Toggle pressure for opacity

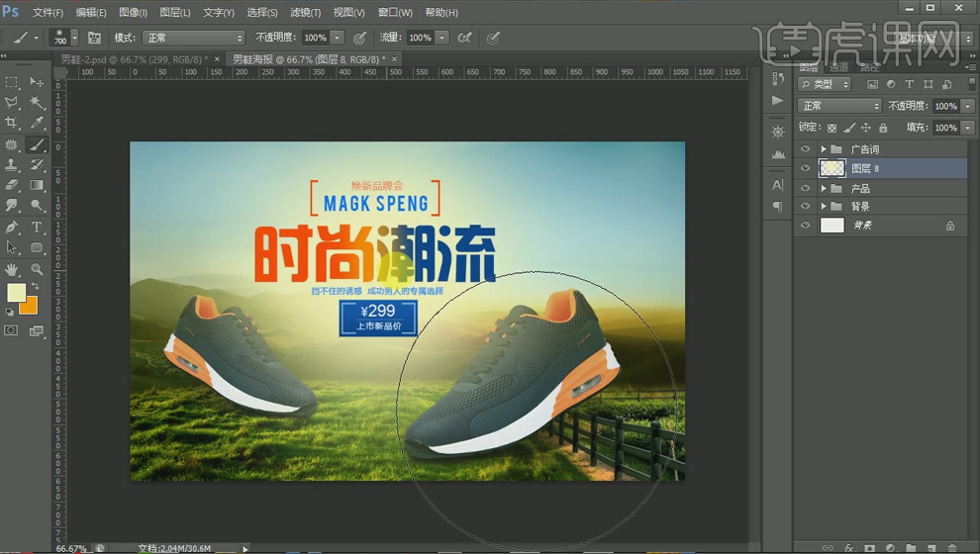[x=359, y=39]
